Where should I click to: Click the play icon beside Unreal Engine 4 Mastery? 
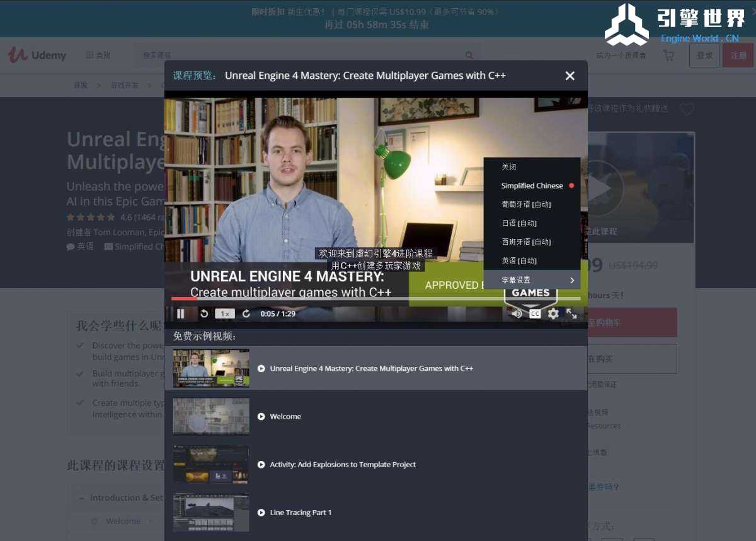point(261,369)
